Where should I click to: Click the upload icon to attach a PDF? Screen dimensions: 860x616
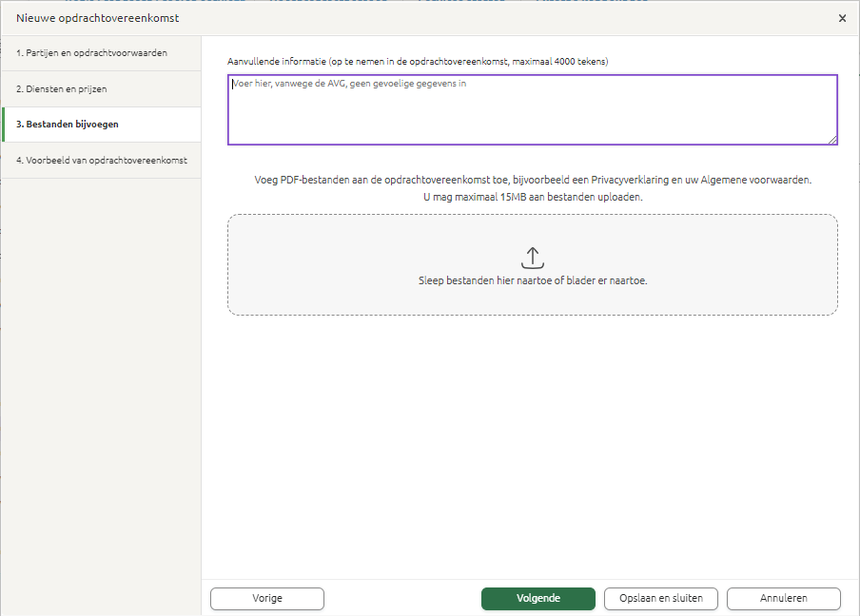[x=532, y=257]
